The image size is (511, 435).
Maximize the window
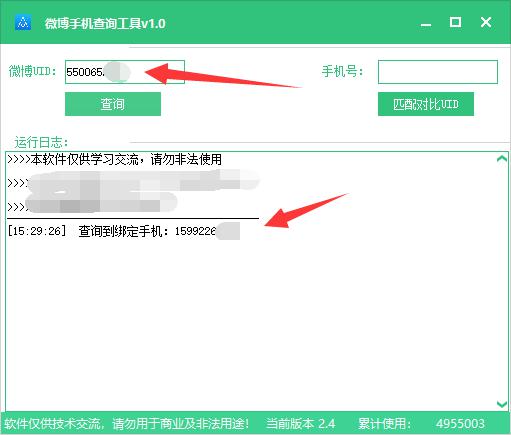tap(455, 22)
